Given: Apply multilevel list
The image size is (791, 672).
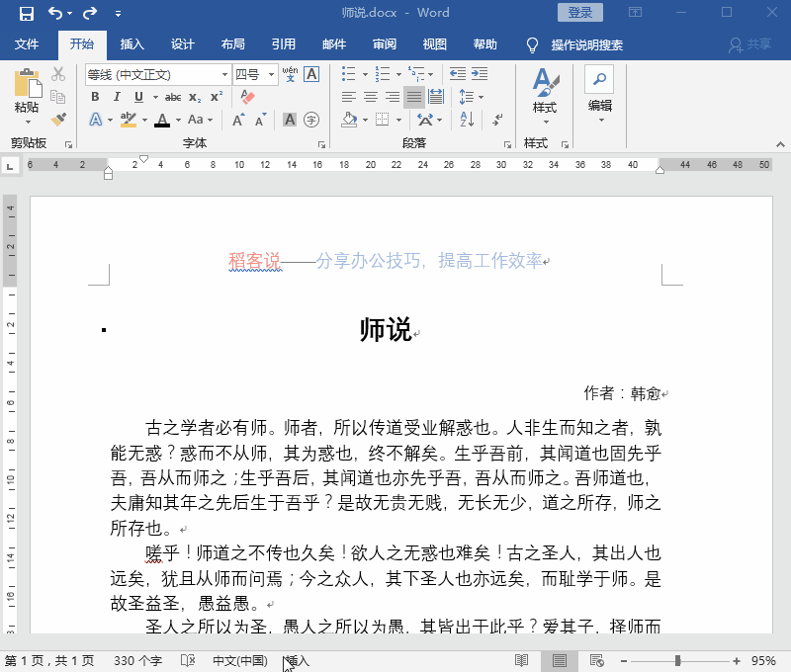Looking at the screenshot, I should 416,74.
